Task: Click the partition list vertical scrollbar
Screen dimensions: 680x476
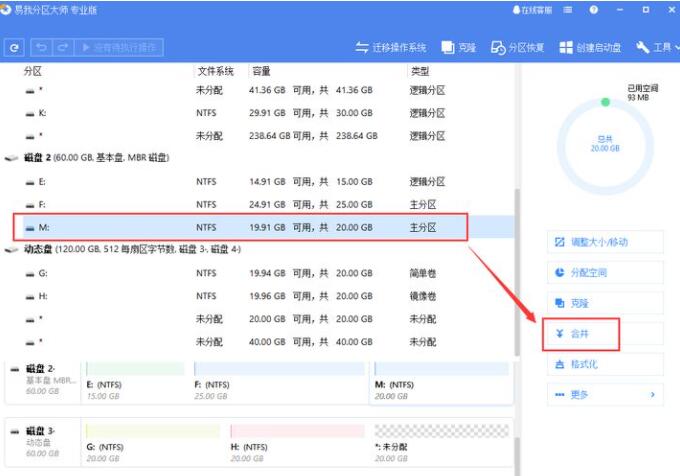Action: [517, 272]
